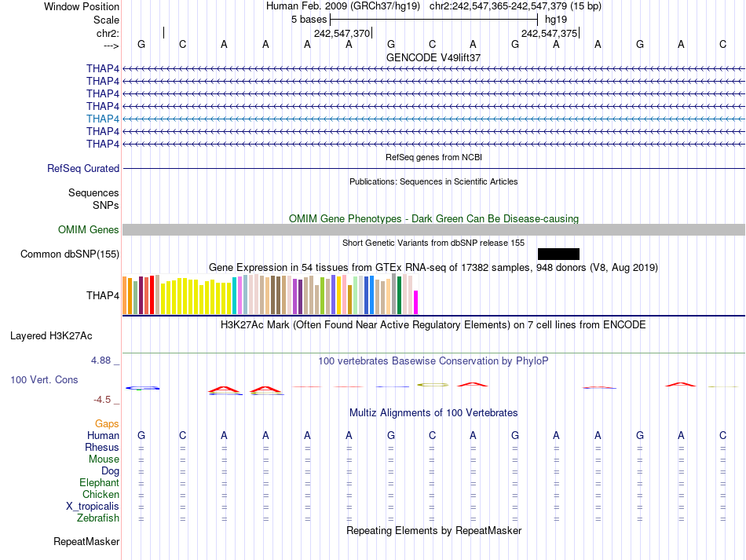Viewport: 746px width, 560px height.
Task: Open 'Multiz Alignments of 100 Vertebrates' title
Action: [x=433, y=412]
